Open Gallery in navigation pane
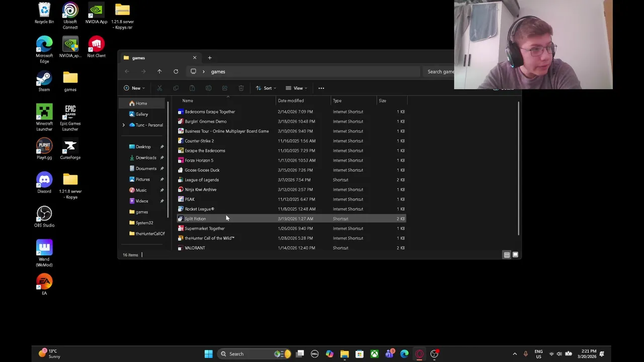This screenshot has width=644, height=362. coord(142,114)
